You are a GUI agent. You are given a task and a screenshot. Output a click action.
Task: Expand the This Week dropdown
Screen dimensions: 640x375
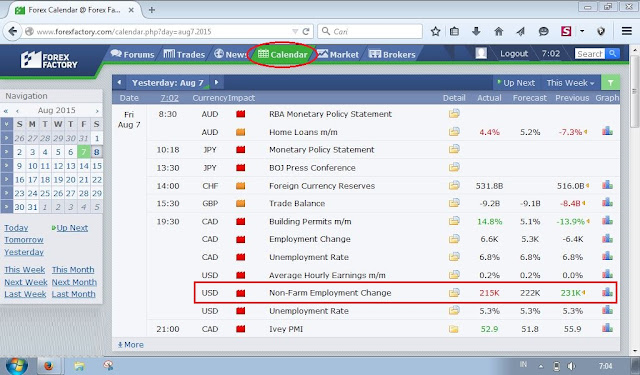pyautogui.click(x=570, y=83)
